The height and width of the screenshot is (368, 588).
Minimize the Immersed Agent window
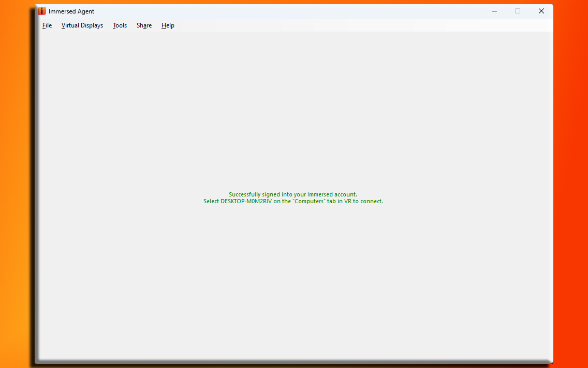point(494,11)
